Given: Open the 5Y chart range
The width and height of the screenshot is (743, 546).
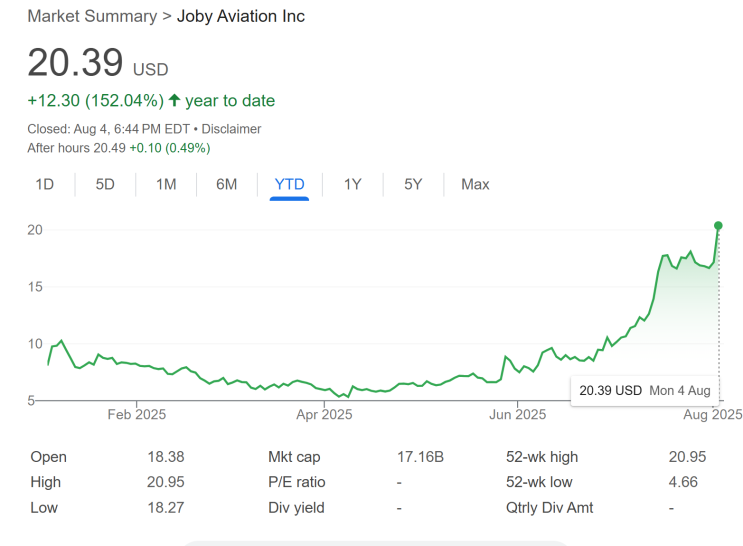Looking at the screenshot, I should [x=413, y=184].
